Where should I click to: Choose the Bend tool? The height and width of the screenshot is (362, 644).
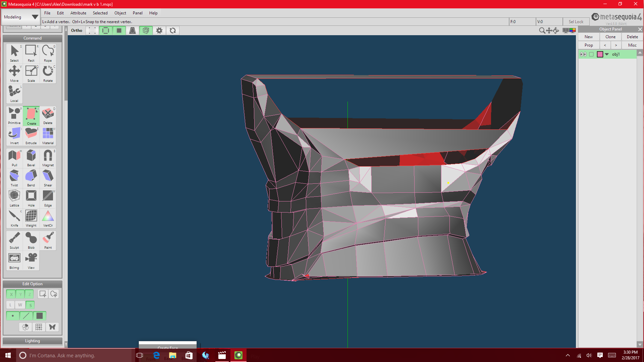click(31, 178)
